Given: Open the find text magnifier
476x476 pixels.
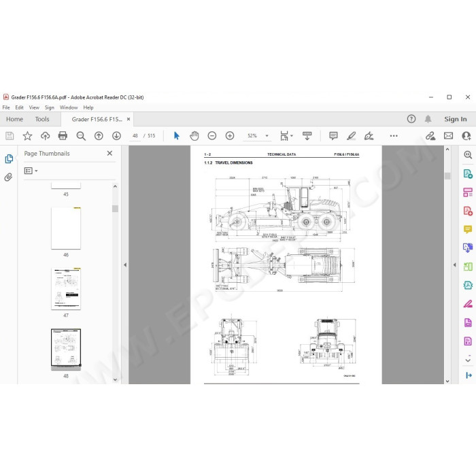Looking at the screenshot, I should point(81,136).
